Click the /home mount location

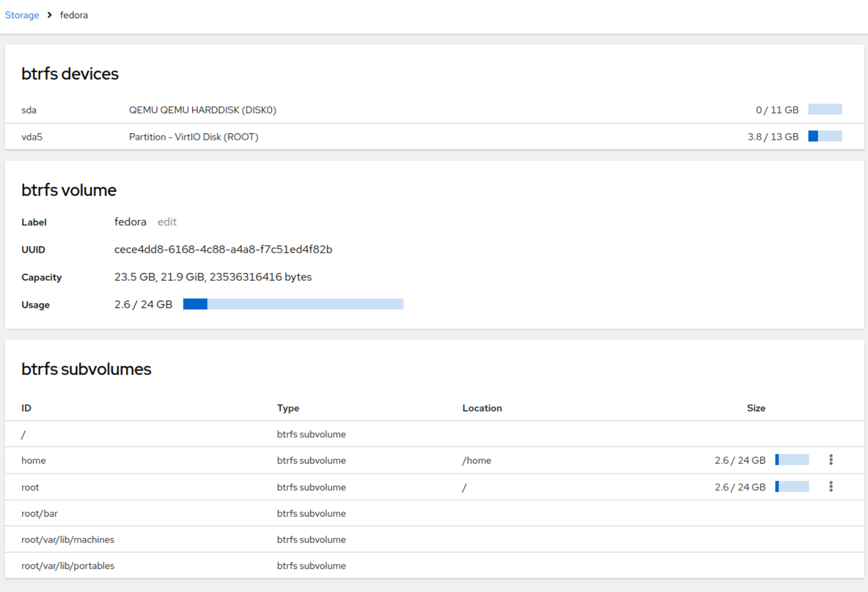tap(477, 460)
